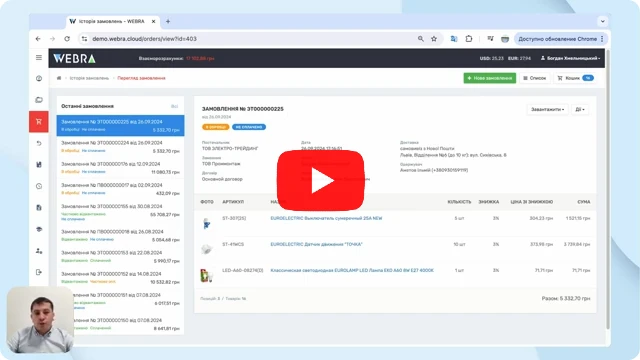The height and width of the screenshot is (360, 640).
Task: Click the Нове замовлення green button
Action: [489, 78]
